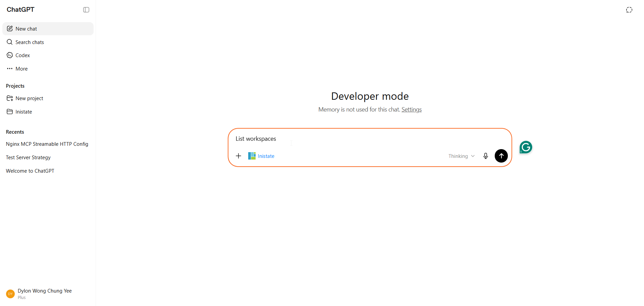
Task: Click the Inistate connector chip
Action: pyautogui.click(x=261, y=156)
